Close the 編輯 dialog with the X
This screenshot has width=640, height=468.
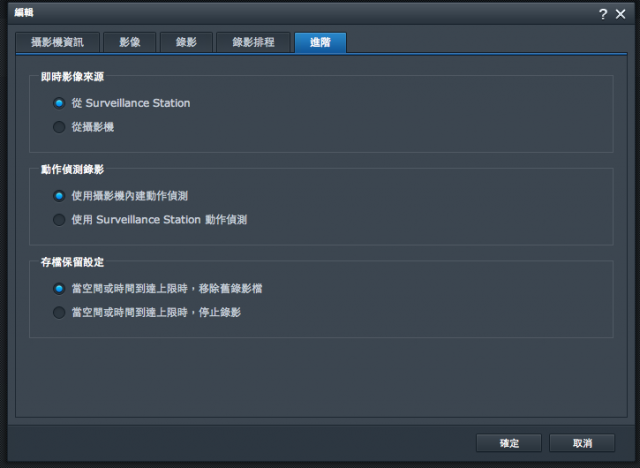tap(620, 13)
